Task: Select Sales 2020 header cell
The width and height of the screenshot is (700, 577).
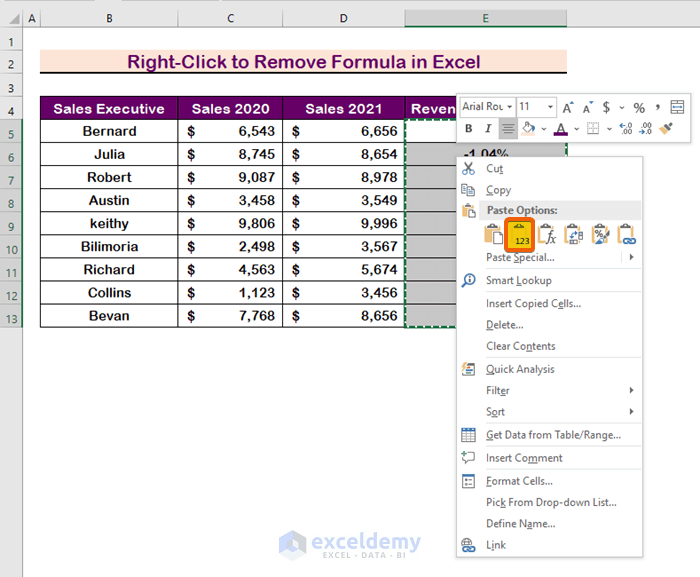Action: click(x=230, y=109)
